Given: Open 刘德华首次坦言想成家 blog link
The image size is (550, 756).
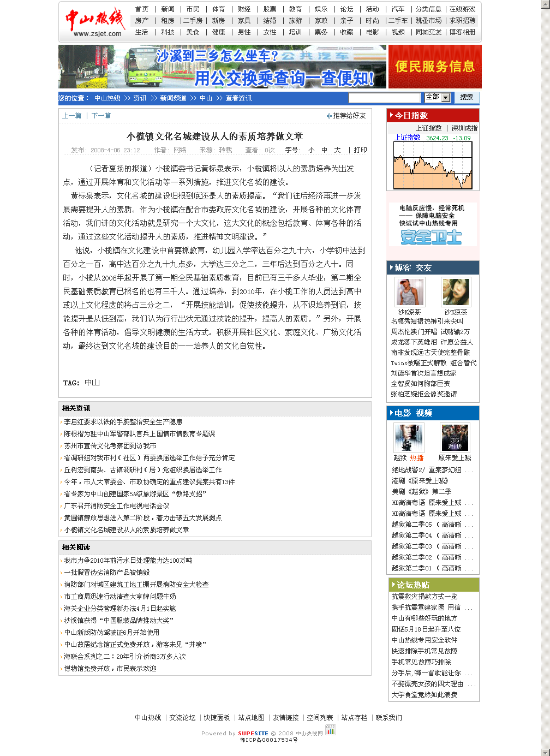Looking at the screenshot, I should (423, 373).
